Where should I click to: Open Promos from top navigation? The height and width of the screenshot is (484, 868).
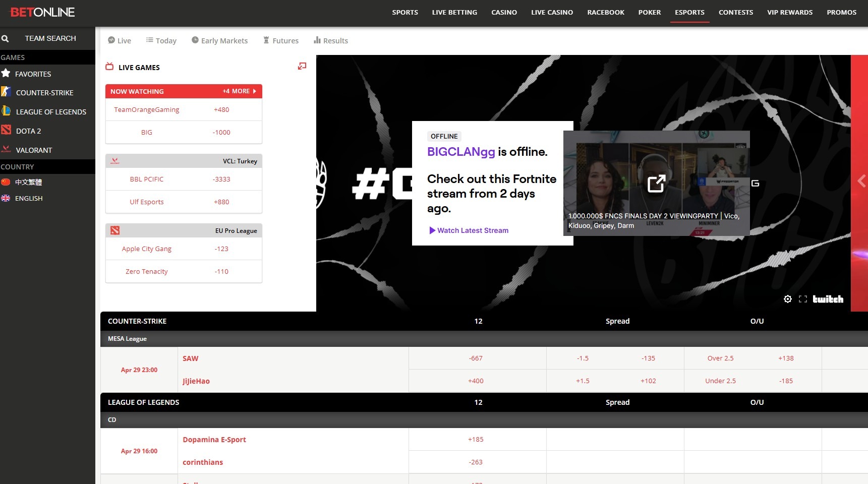click(841, 13)
